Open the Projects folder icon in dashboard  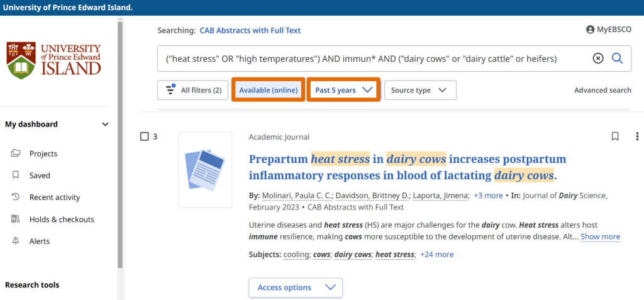pos(16,153)
